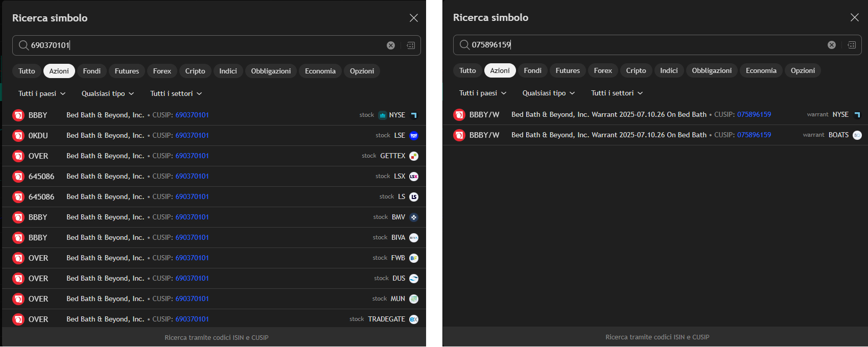
Task: Open keyboard icon beside 690370101 search
Action: click(411, 45)
